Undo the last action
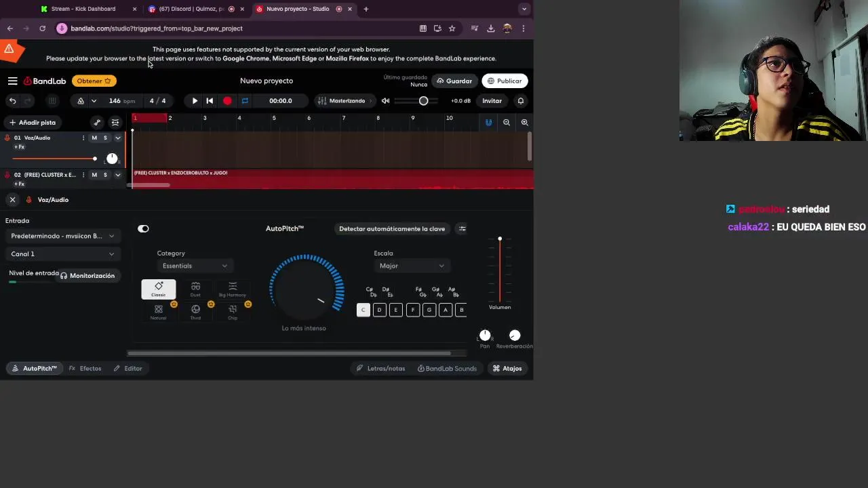The image size is (868, 488). click(12, 101)
